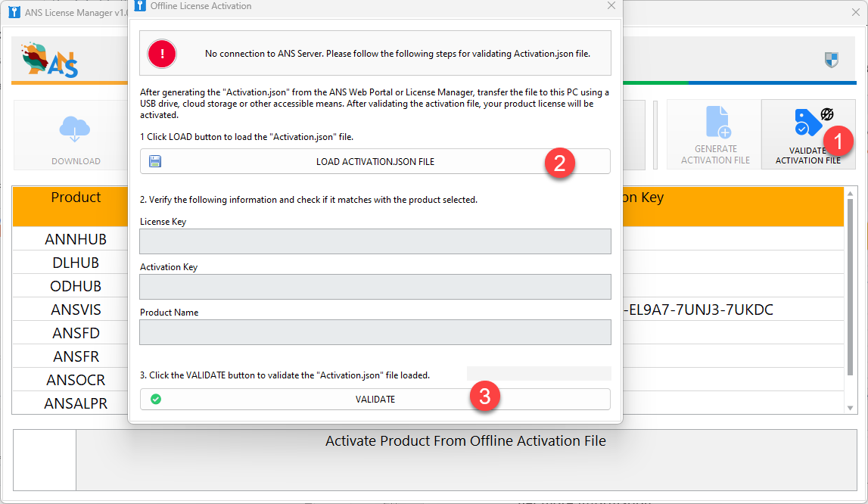
Task: Select ANSVIS in the product list
Action: (x=76, y=310)
